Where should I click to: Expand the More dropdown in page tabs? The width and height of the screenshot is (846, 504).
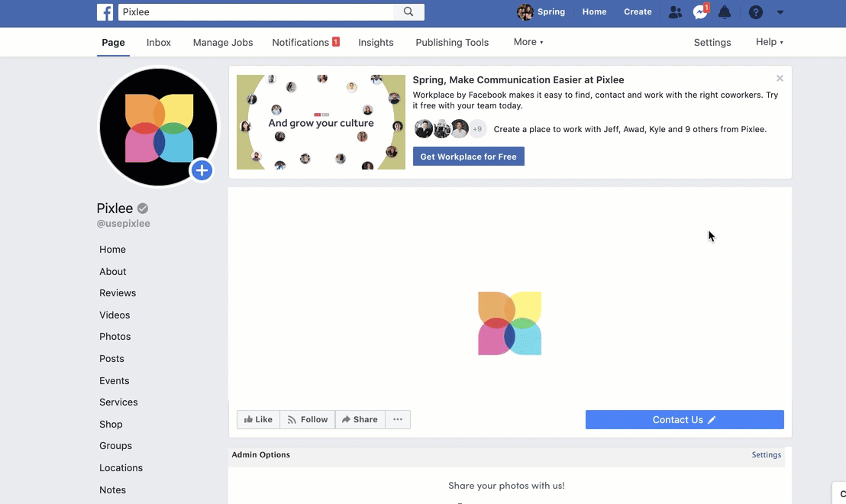click(528, 42)
